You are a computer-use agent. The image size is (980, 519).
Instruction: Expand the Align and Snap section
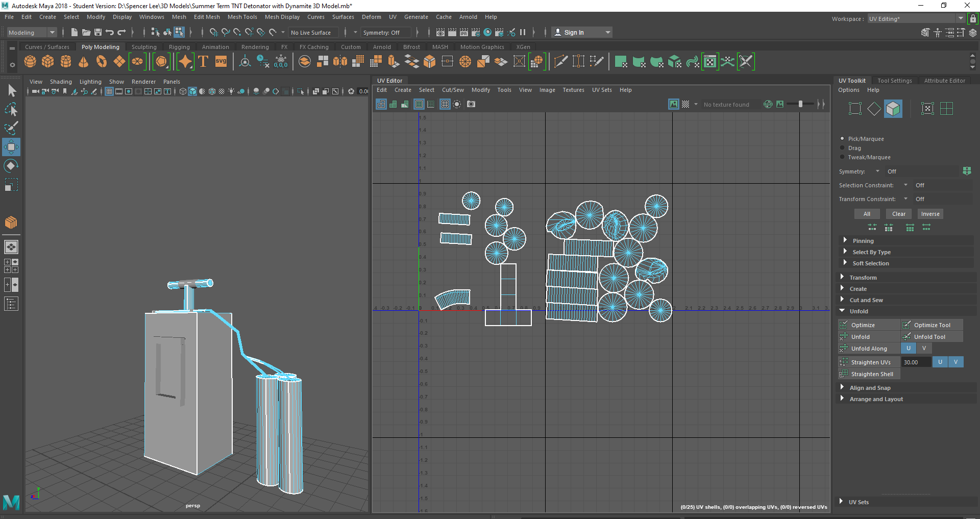(x=870, y=388)
